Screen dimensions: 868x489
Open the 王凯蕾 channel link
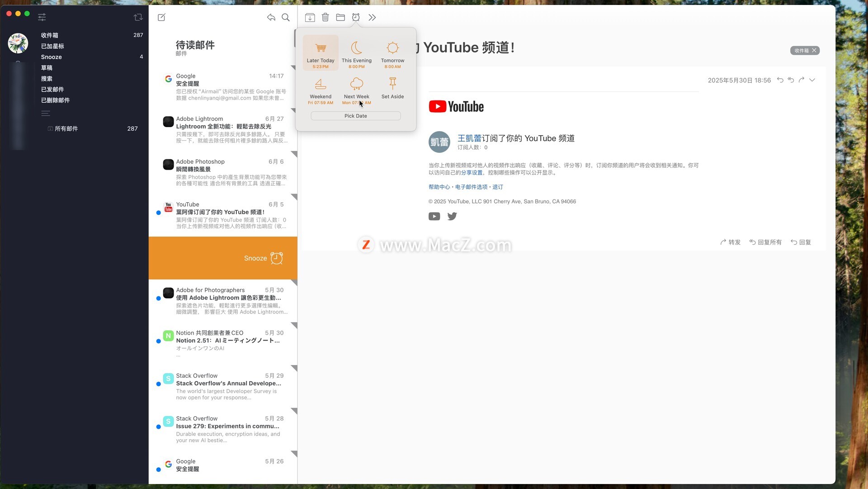[469, 138]
